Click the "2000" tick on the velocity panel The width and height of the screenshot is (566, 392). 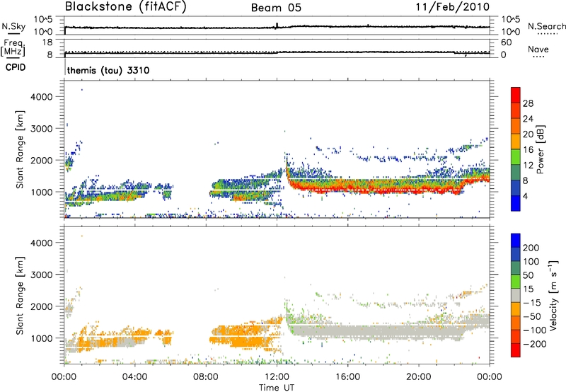point(41,306)
